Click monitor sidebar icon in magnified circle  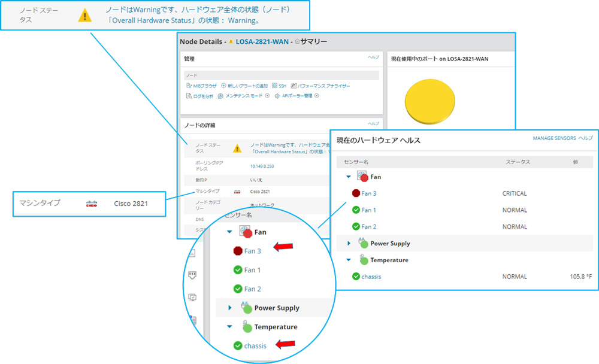pyautogui.click(x=192, y=297)
